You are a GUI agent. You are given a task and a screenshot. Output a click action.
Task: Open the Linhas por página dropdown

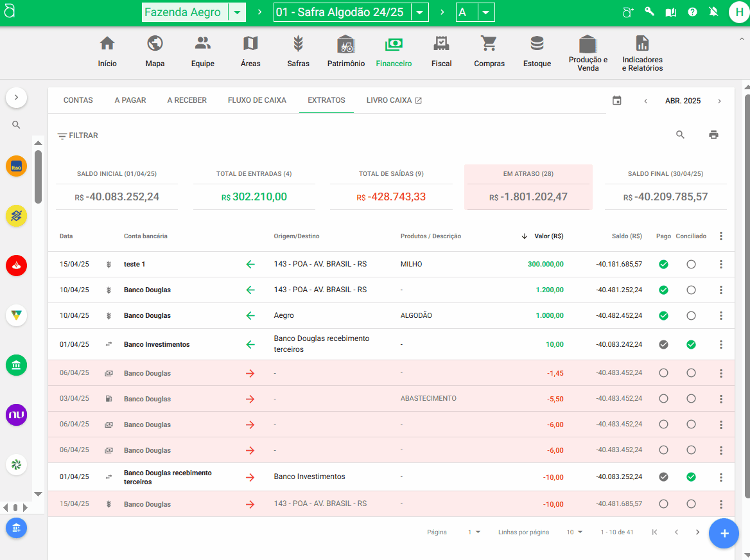574,532
